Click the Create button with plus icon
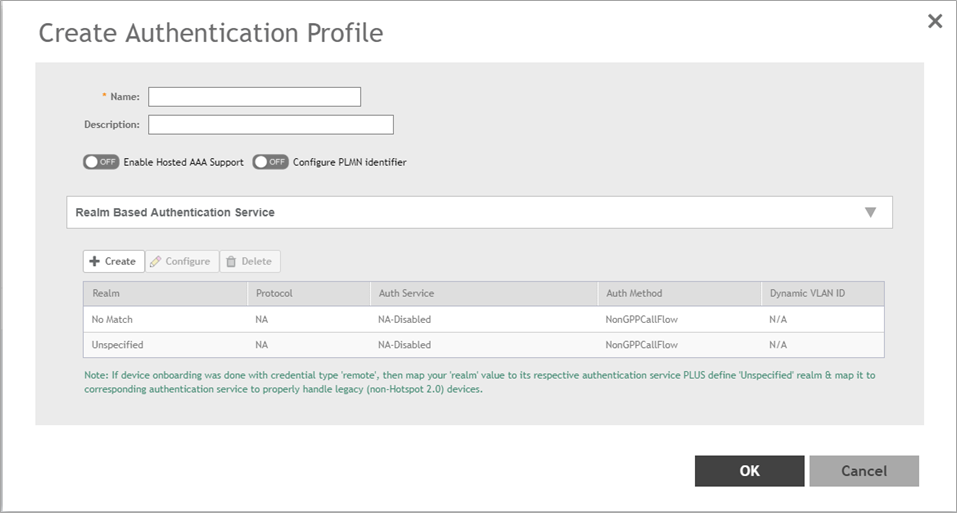Viewport: 957px width, 513px height. pyautogui.click(x=113, y=261)
